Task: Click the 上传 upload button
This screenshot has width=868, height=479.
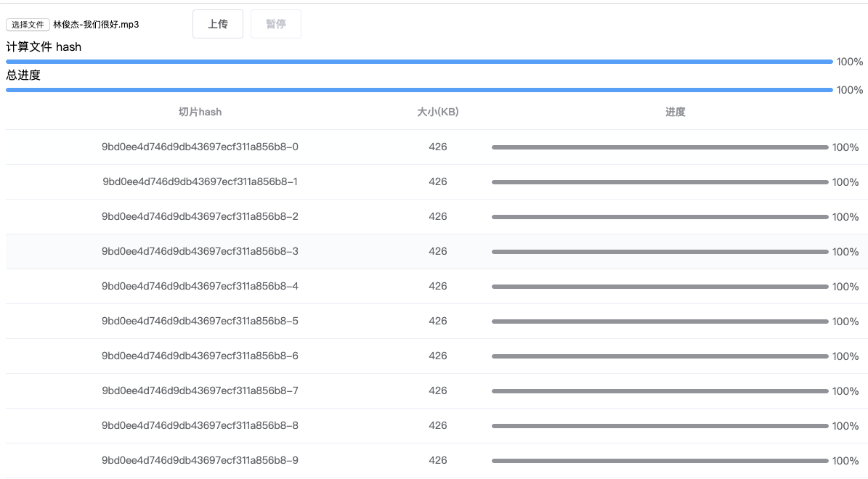Action: click(x=218, y=24)
